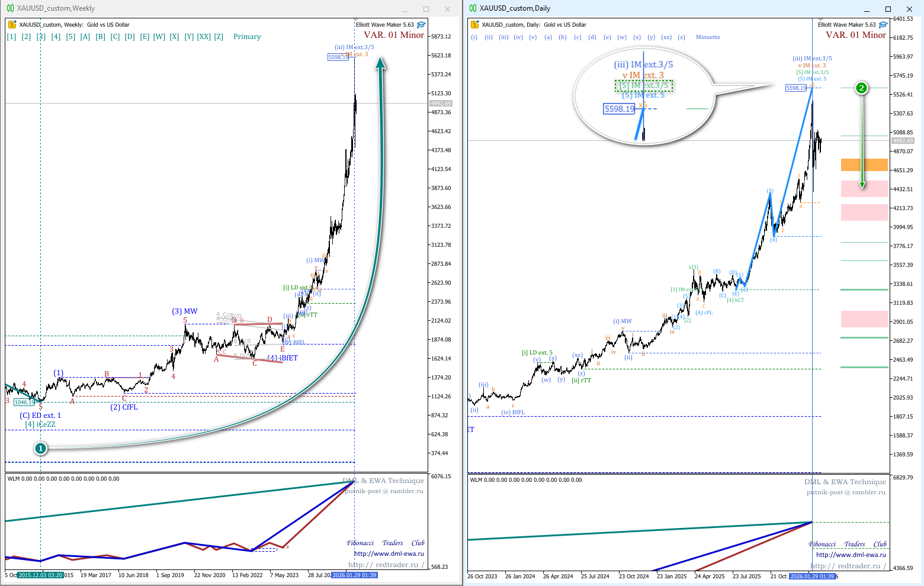
Task: Pick the (xx) wave label on Daily chart
Action: tap(666, 37)
